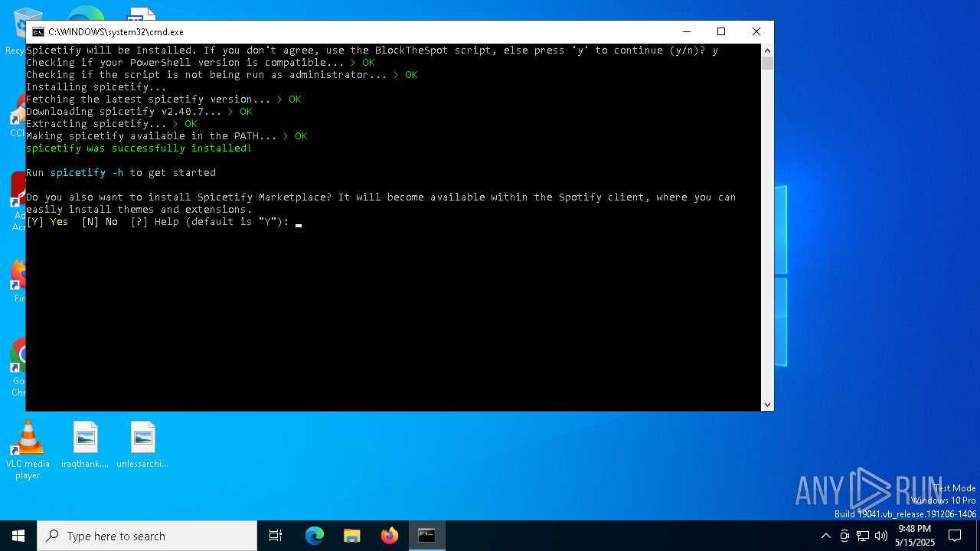The image size is (980, 551).
Task: Maximize the cmd.exe window
Action: click(720, 31)
